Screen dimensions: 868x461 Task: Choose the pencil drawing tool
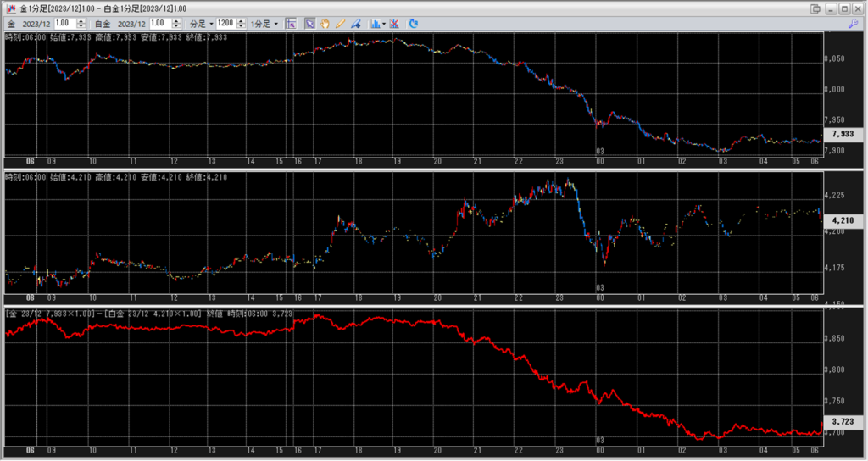341,24
